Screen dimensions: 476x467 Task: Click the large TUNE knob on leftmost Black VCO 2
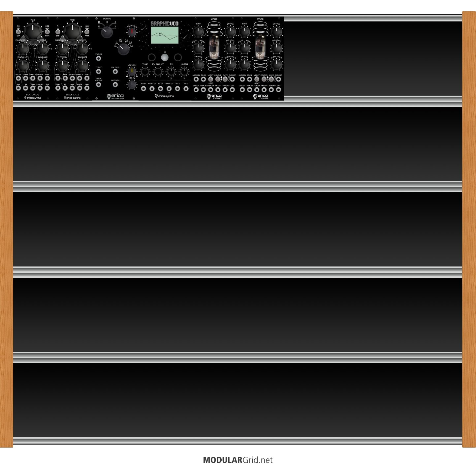[x=33, y=32]
